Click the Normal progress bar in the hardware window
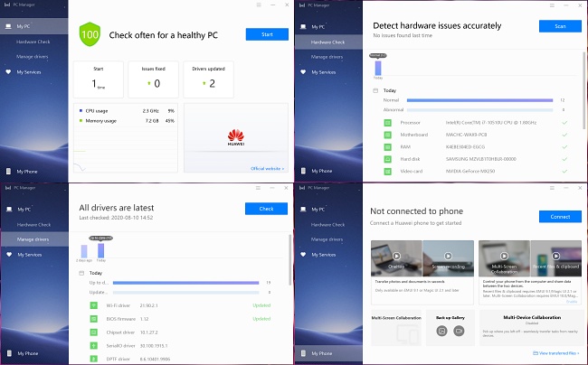 (480, 100)
